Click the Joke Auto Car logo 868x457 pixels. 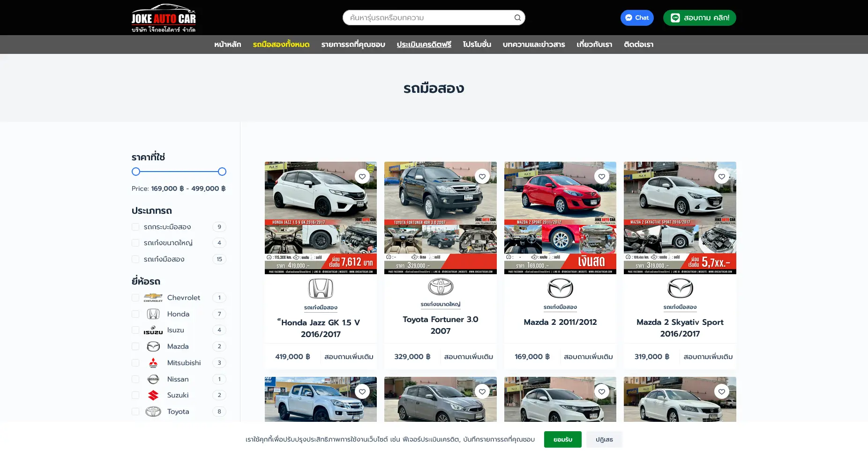(x=164, y=18)
